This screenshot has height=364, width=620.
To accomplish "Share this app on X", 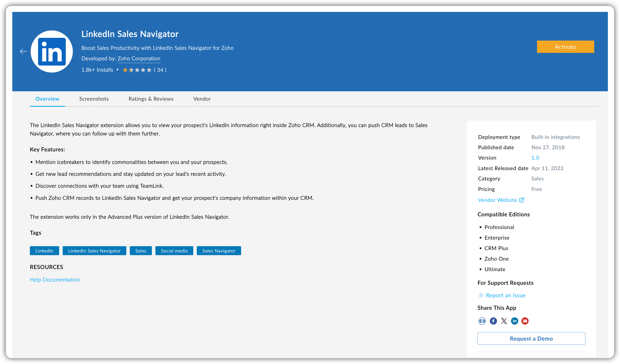I will pyautogui.click(x=504, y=321).
